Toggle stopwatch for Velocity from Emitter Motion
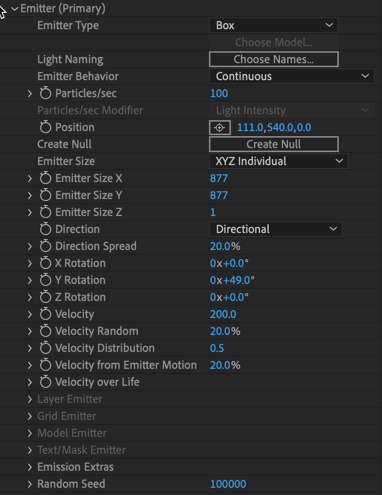This screenshot has width=382, height=495. [x=45, y=365]
